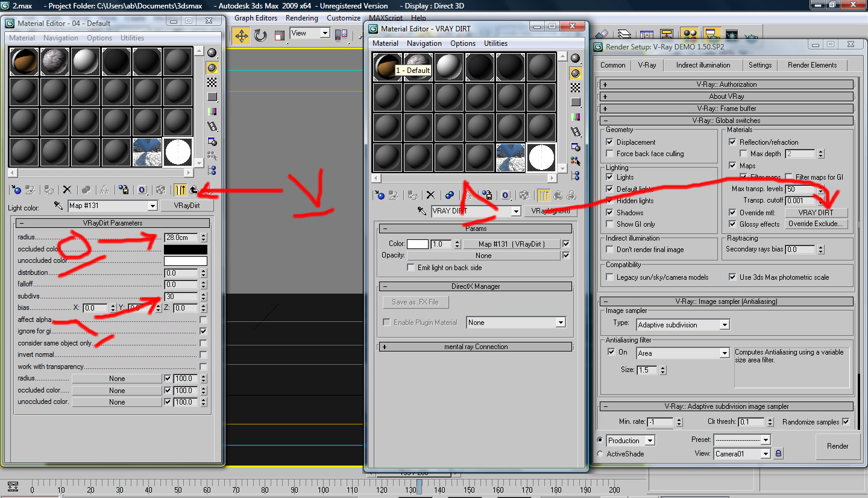Screen dimensions: 868x498
Task: Enable Force back face culling checkbox
Action: click(x=610, y=154)
